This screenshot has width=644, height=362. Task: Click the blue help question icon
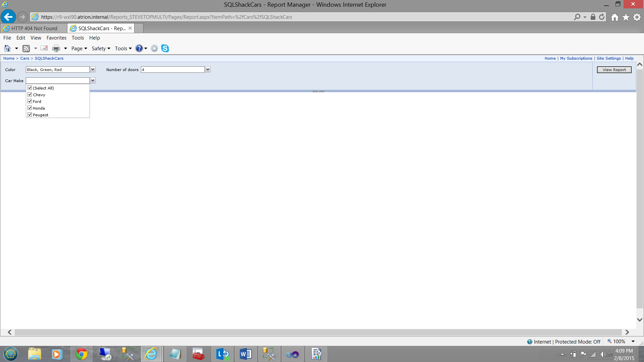(139, 48)
